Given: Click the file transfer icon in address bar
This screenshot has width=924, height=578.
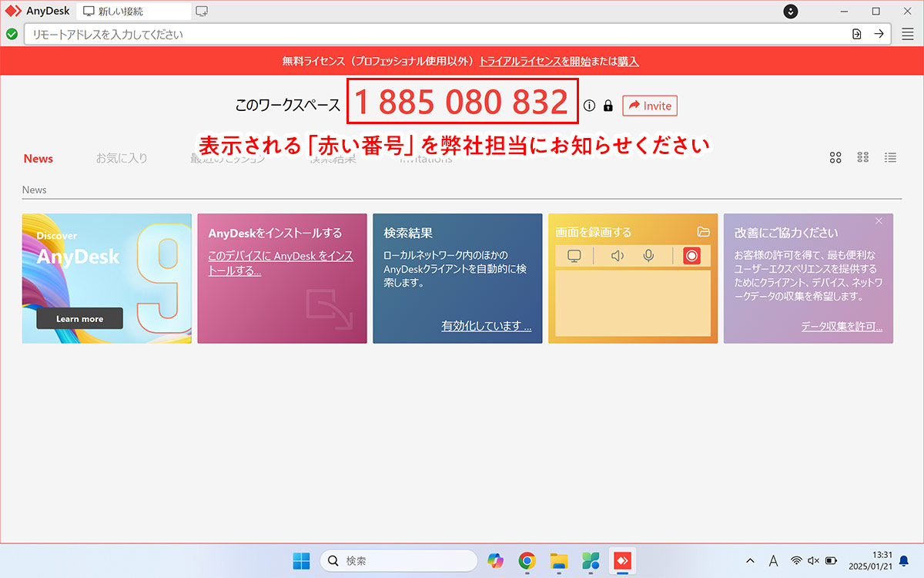Looking at the screenshot, I should coord(856,34).
